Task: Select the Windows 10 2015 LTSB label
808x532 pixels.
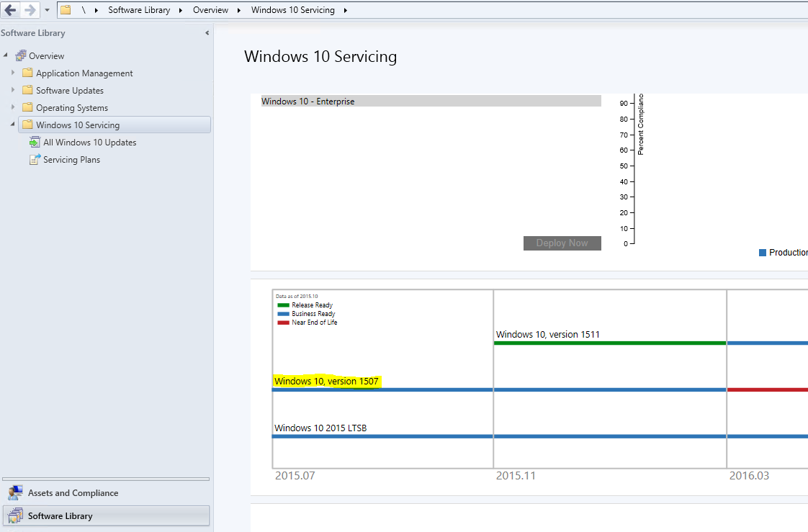Action: [320, 428]
